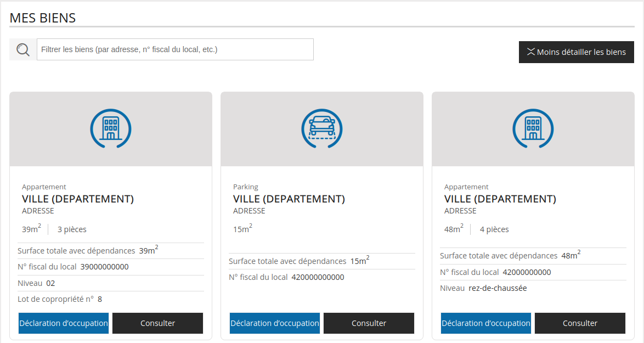Viewport: 644px width, 343px height.
Task: Select fiscal number 39000000000
Action: [x=104, y=267]
